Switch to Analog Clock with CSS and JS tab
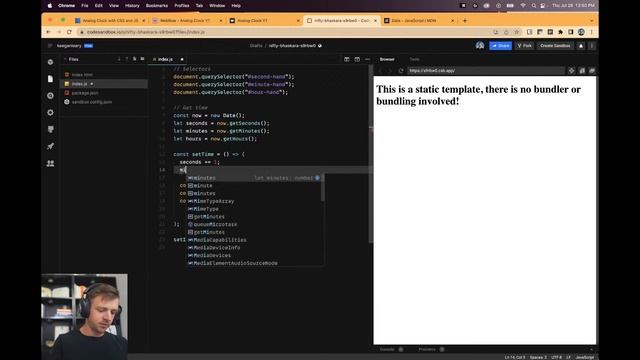The width and height of the screenshot is (640, 360). (110, 20)
